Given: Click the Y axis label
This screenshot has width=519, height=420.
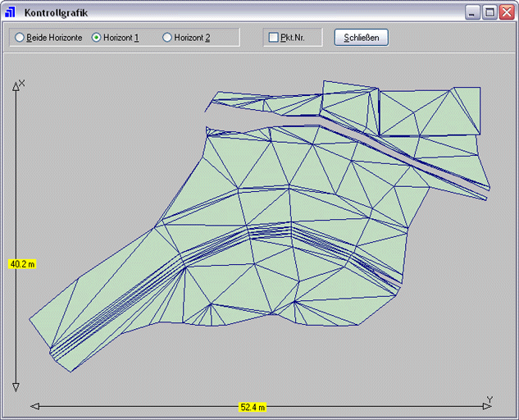Looking at the screenshot, I should point(489,399).
